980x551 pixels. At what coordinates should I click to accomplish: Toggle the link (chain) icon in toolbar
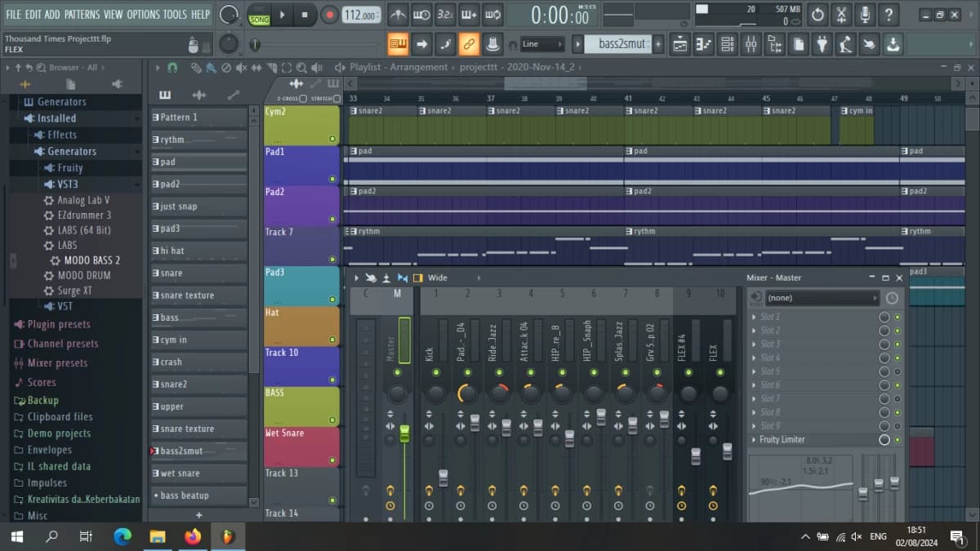click(x=469, y=44)
